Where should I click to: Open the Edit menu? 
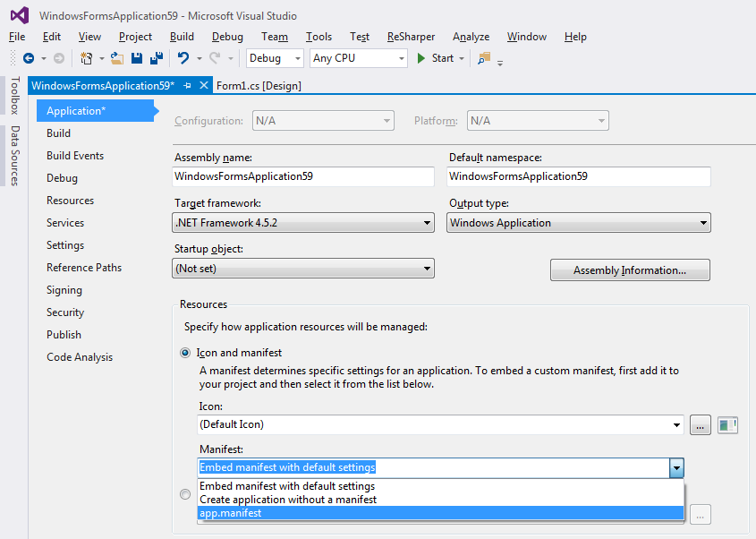pos(52,37)
